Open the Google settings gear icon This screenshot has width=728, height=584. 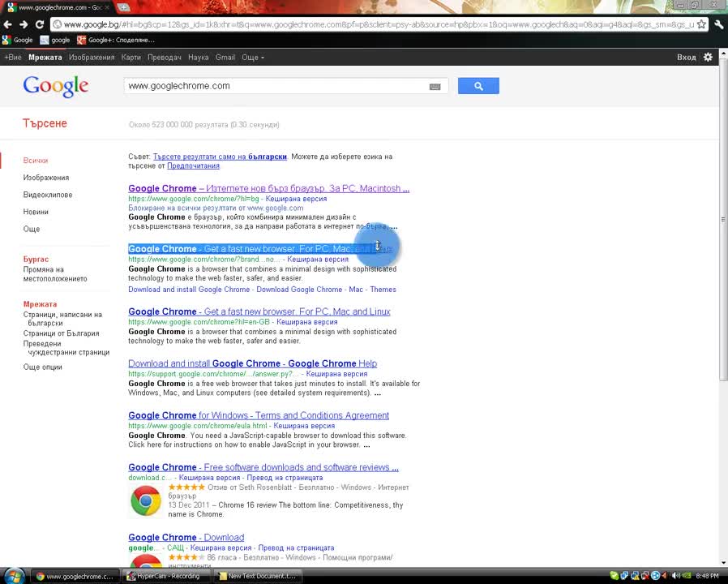pyautogui.click(x=708, y=57)
